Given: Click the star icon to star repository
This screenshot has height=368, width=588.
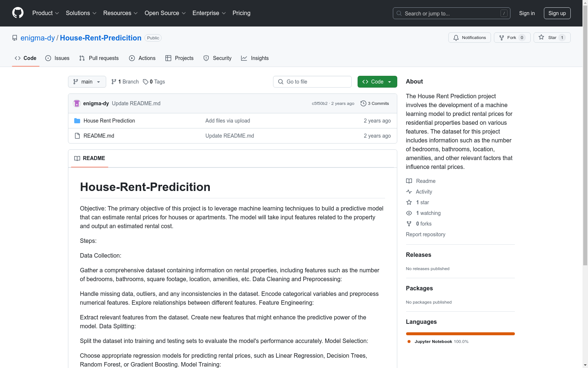Looking at the screenshot, I should (x=541, y=37).
